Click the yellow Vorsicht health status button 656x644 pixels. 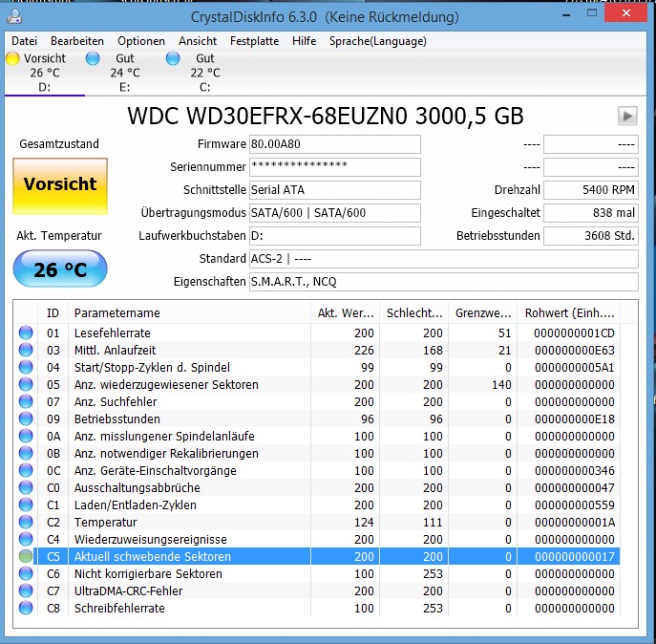60,186
